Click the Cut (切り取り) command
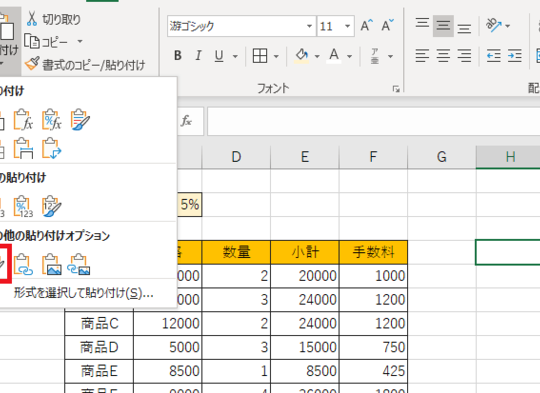540x393 pixels. point(54,19)
